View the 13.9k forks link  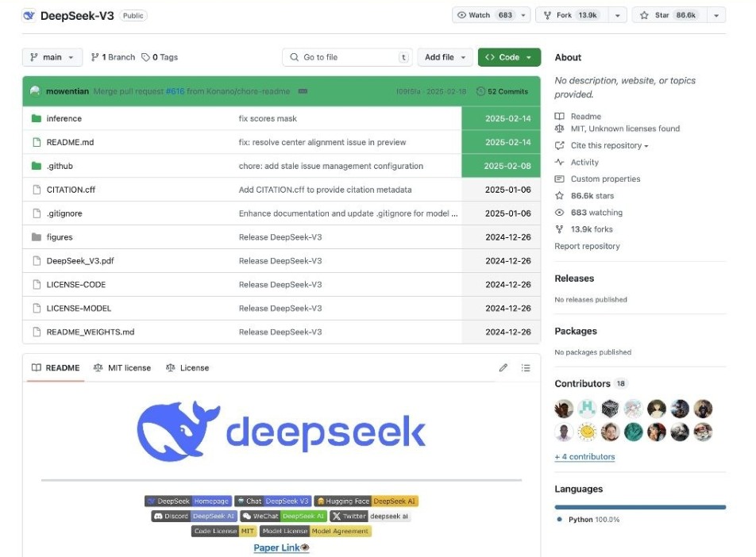(x=584, y=229)
